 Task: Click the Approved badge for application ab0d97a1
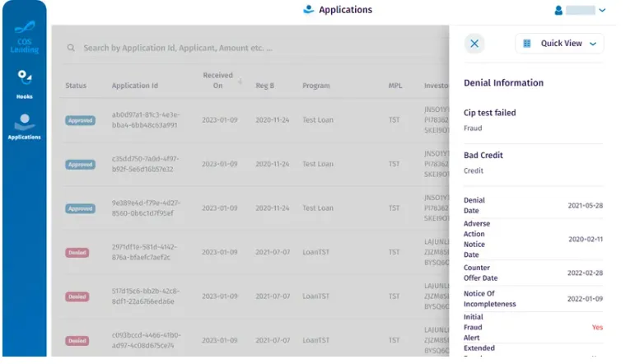point(81,120)
